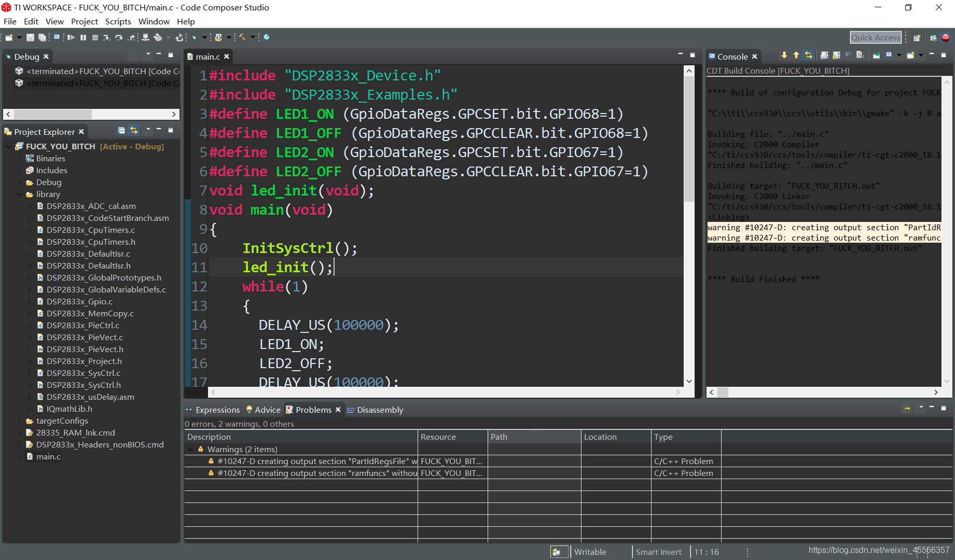Click the red Simple mode icon

(946, 38)
